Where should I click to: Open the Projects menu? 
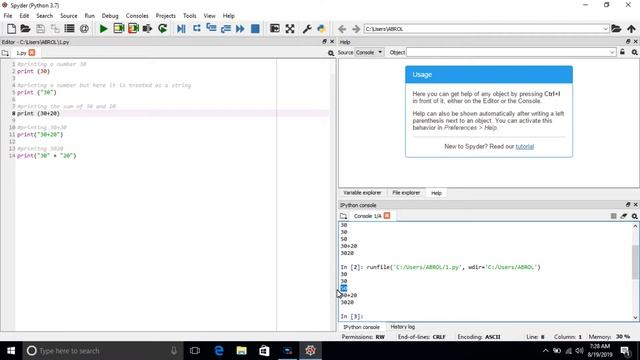tap(166, 16)
